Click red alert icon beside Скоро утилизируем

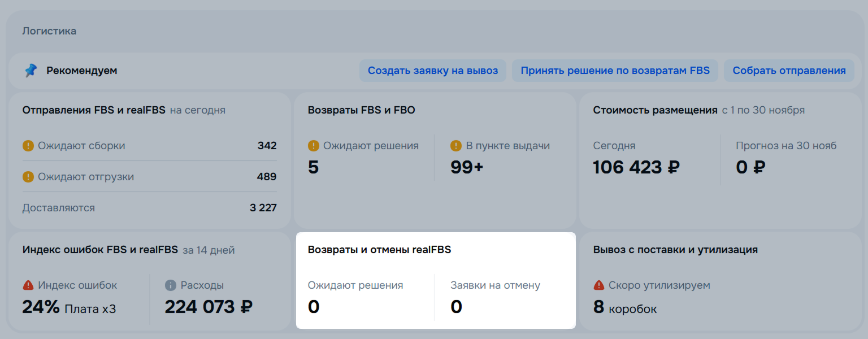tap(599, 285)
